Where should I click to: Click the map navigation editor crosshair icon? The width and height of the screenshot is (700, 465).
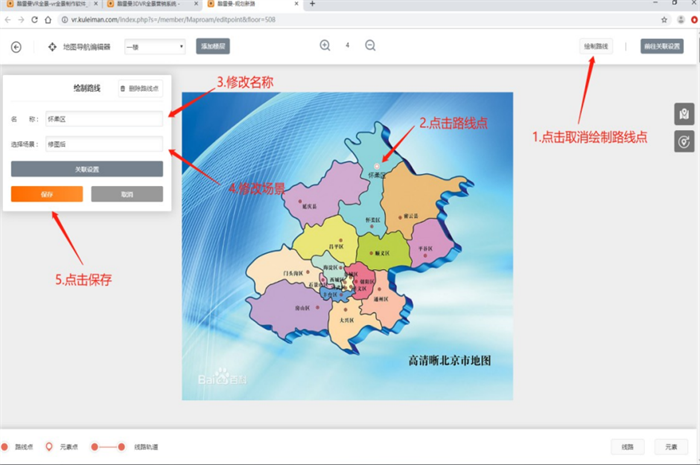52,47
